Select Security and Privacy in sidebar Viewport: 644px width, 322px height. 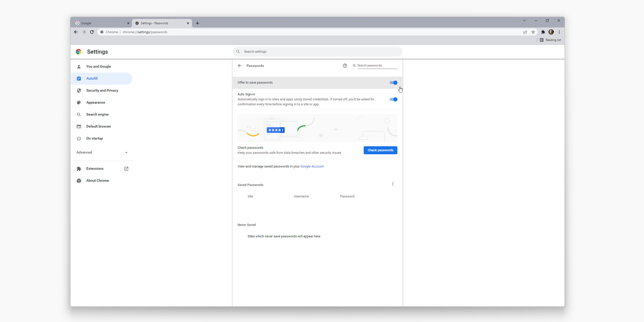pyautogui.click(x=102, y=90)
